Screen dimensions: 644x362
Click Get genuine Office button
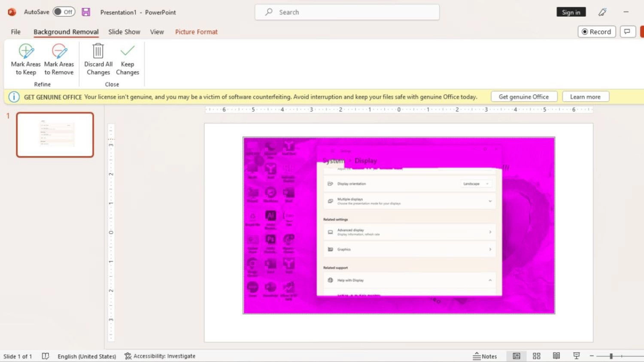[524, 97]
